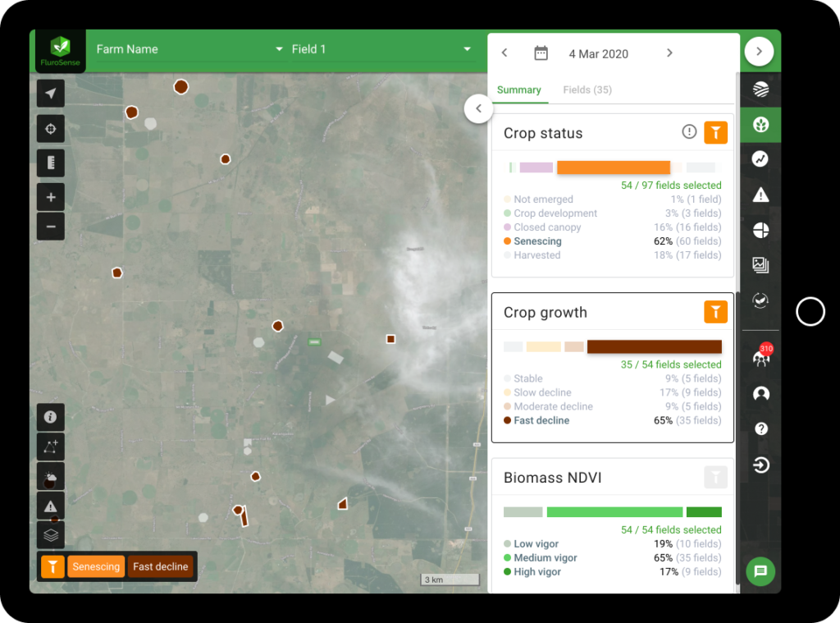The image size is (840, 623).
Task: Toggle the weather cloud overlay
Action: [x=51, y=477]
